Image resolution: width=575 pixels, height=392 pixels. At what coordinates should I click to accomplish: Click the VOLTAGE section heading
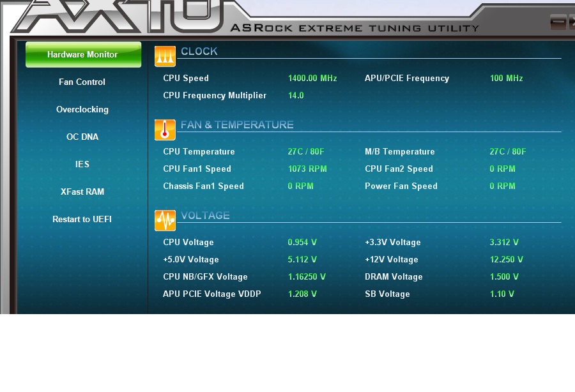[x=205, y=215]
